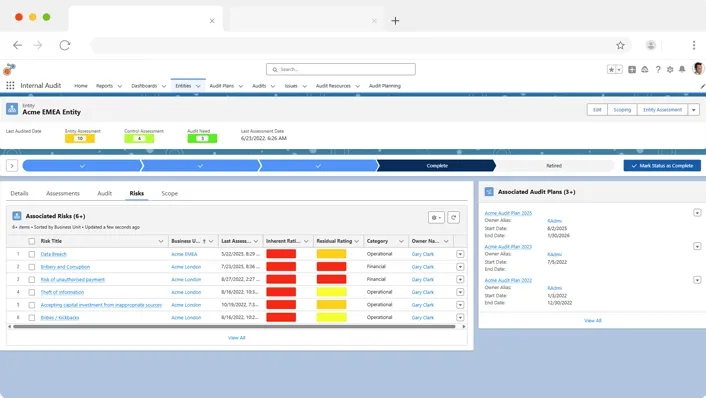Viewport: 706px width, 398px height.
Task: Click Mark Status as Complete button
Action: 662,166
